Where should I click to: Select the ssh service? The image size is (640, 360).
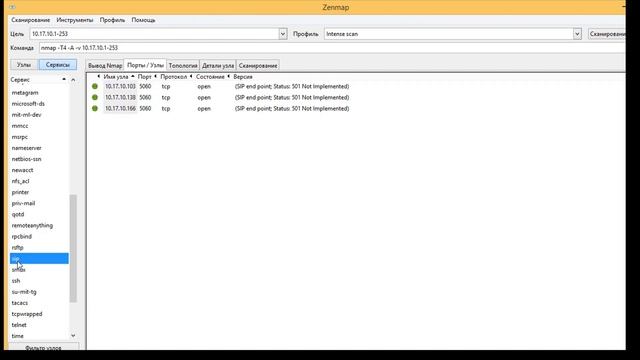(x=16, y=281)
